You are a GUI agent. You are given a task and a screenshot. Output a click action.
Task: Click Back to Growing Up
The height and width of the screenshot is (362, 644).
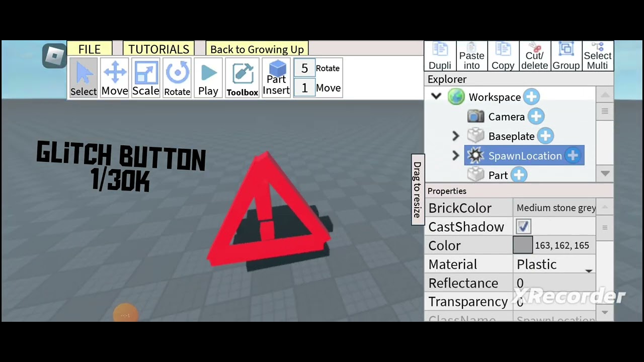coord(257,49)
